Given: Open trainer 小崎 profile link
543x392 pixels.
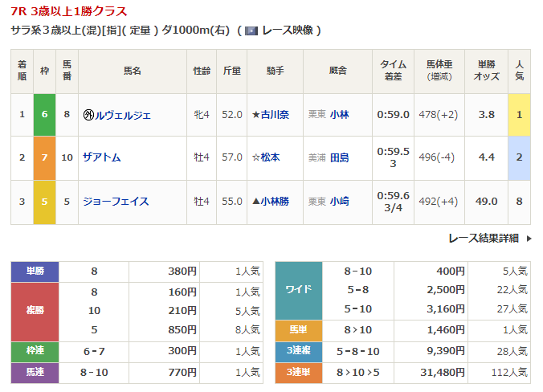Looking at the screenshot, I should tap(339, 202).
